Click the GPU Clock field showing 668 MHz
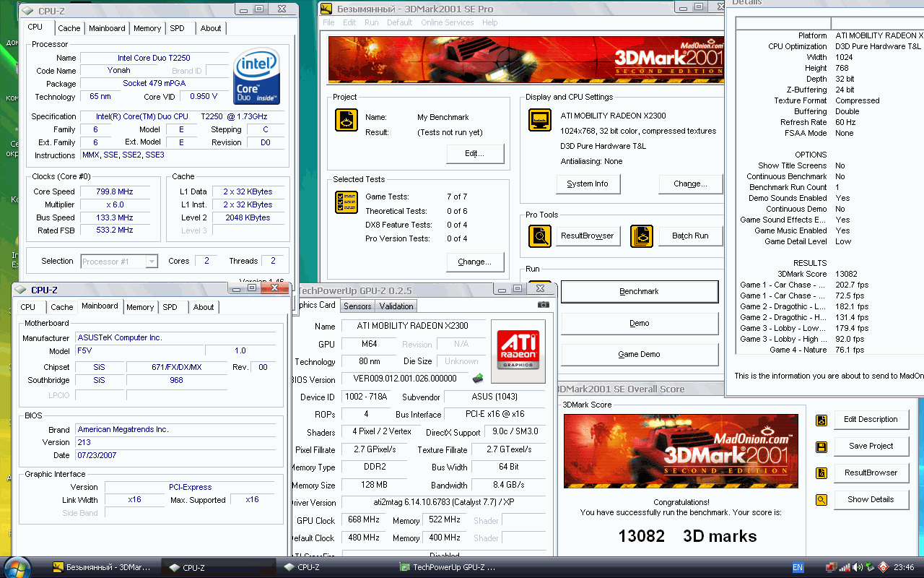The image size is (924, 578). 365,520
